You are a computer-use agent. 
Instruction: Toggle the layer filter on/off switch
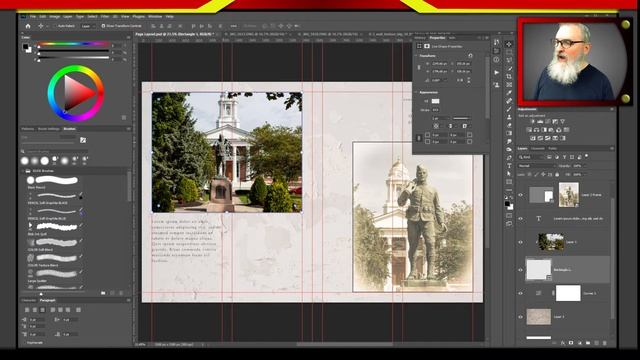tap(587, 156)
